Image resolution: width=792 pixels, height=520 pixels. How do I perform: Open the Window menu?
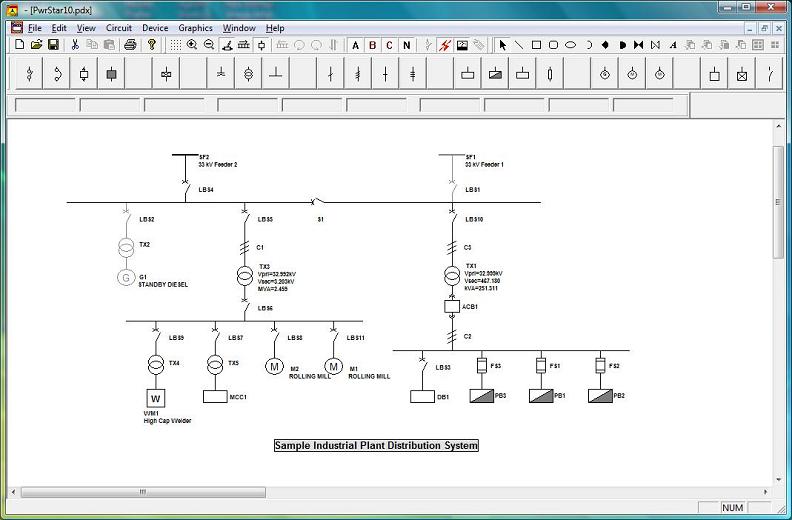pyautogui.click(x=239, y=28)
